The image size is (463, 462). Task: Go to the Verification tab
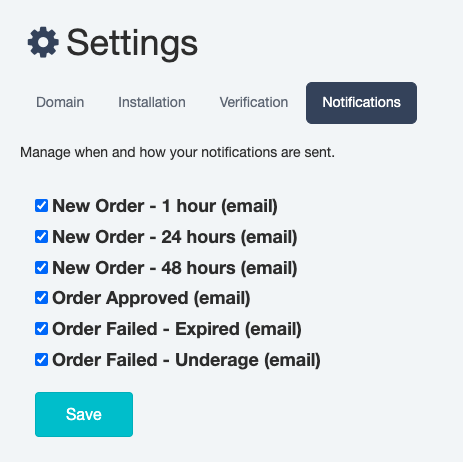(254, 102)
